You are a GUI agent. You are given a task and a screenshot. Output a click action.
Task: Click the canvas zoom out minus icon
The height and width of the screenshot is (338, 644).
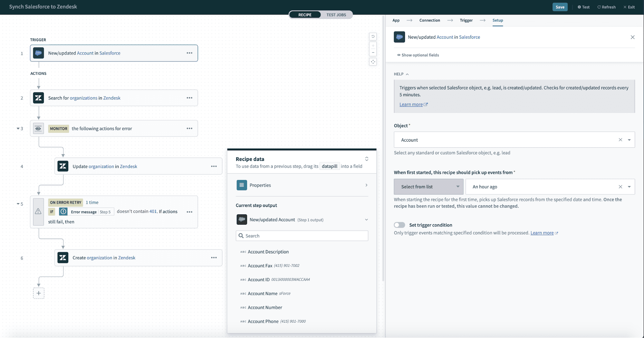[373, 53]
